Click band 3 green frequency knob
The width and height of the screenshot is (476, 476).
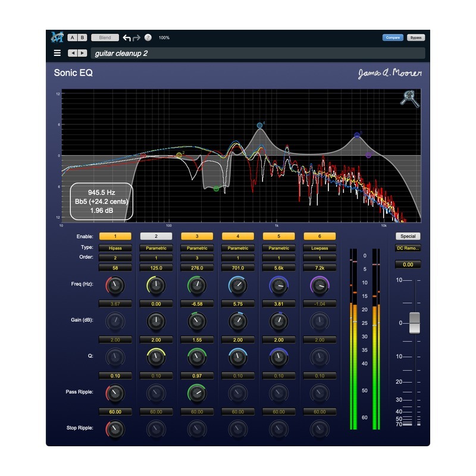click(197, 286)
